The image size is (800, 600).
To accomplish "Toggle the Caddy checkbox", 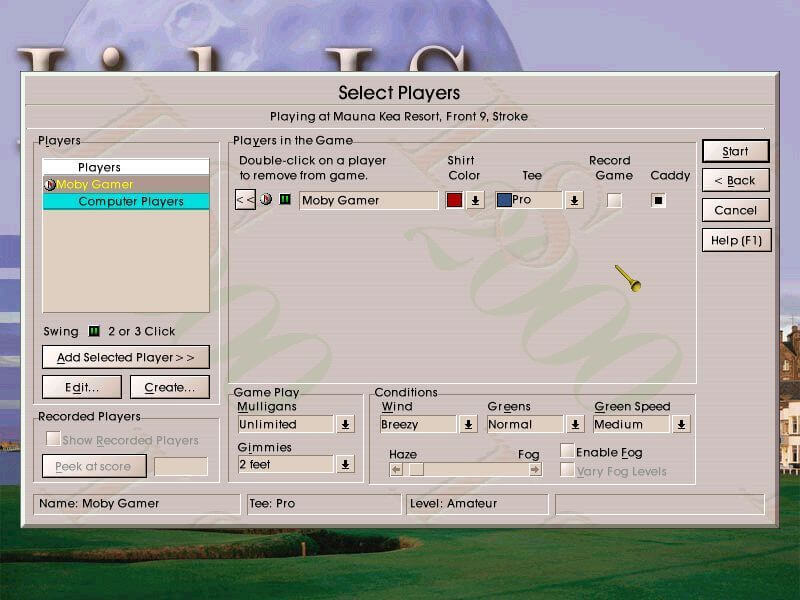I will (658, 200).
